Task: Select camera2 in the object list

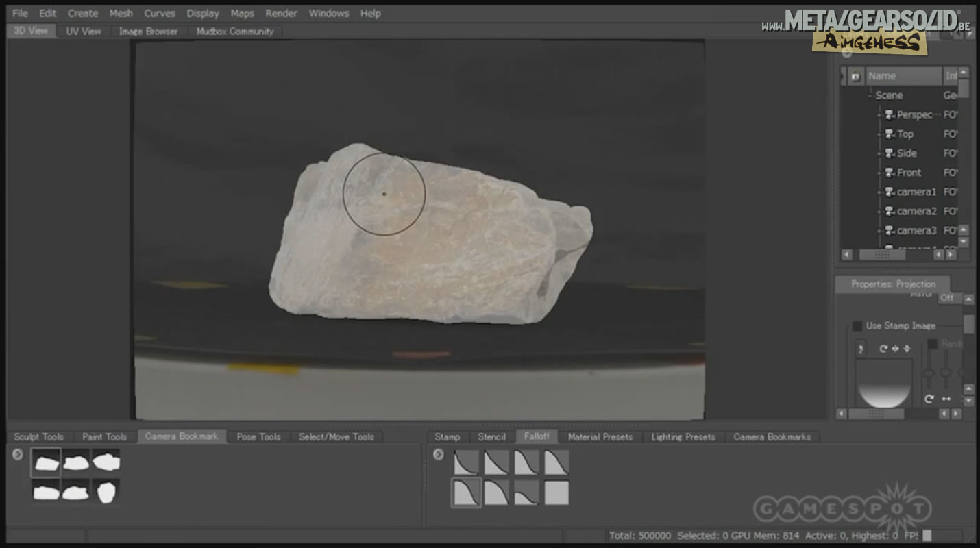Action: (x=910, y=211)
